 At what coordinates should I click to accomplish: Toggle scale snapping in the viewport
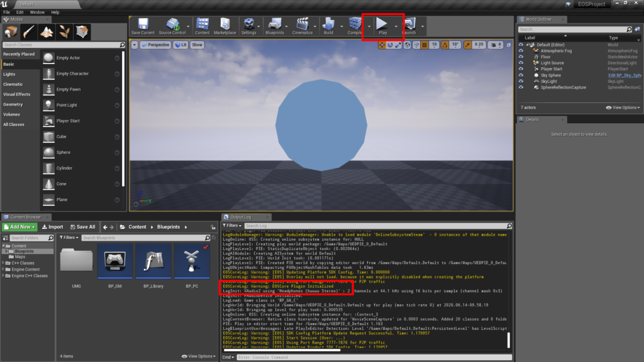click(x=467, y=45)
